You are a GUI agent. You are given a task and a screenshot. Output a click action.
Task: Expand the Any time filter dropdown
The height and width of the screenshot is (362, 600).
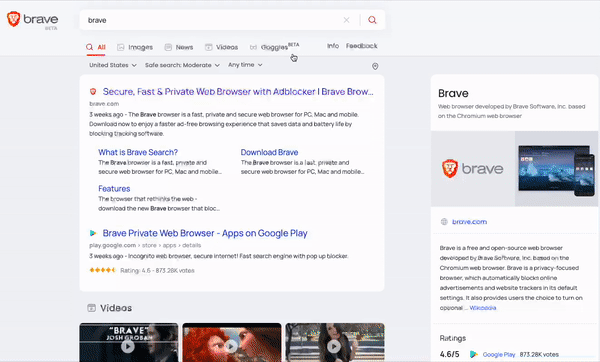coord(245,65)
